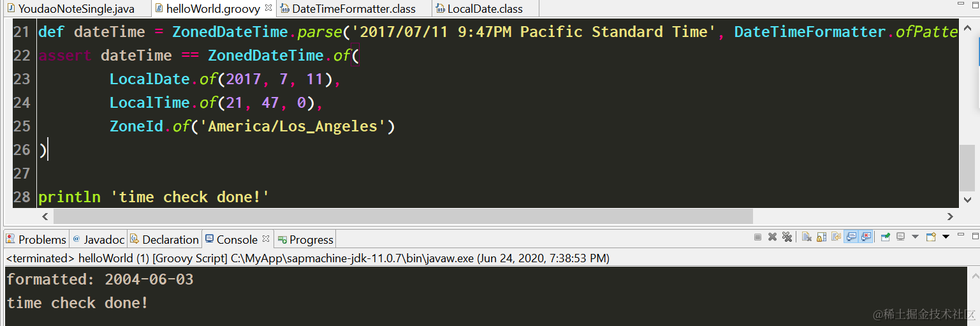Click the class file icon on DateTimeFormatter tab
980x326 pixels.
coord(283,8)
